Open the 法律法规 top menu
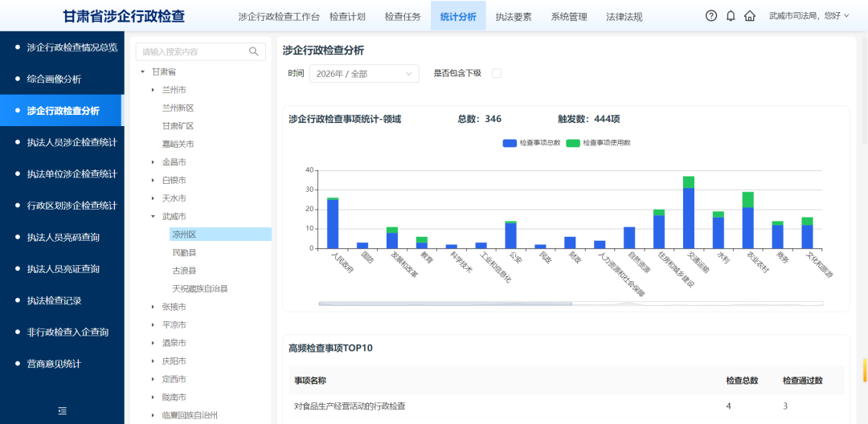The height and width of the screenshot is (424, 868). coord(624,17)
